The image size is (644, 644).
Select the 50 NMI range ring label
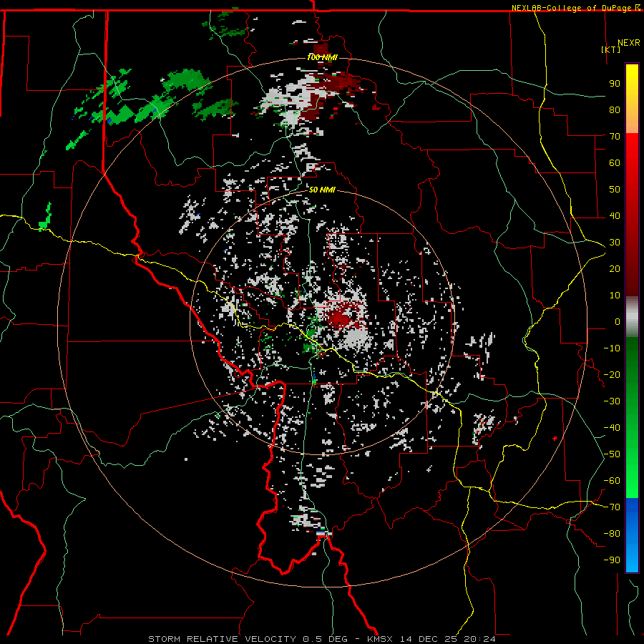[322, 190]
